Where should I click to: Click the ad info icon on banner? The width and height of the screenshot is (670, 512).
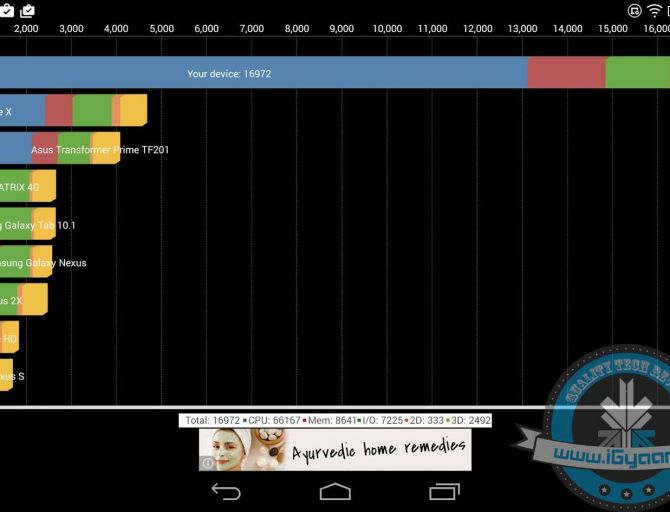pyautogui.click(x=208, y=463)
